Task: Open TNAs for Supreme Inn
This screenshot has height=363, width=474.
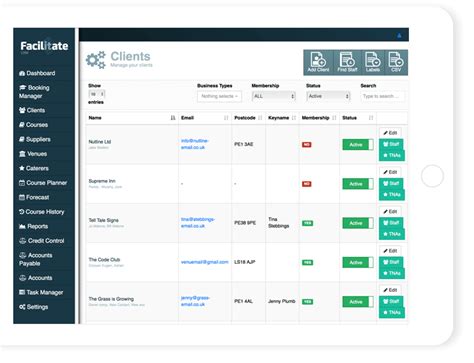Action: click(x=392, y=195)
